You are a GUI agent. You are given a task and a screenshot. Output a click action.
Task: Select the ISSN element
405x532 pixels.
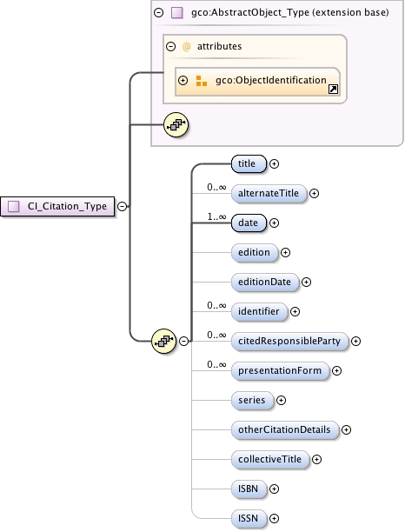tap(249, 518)
